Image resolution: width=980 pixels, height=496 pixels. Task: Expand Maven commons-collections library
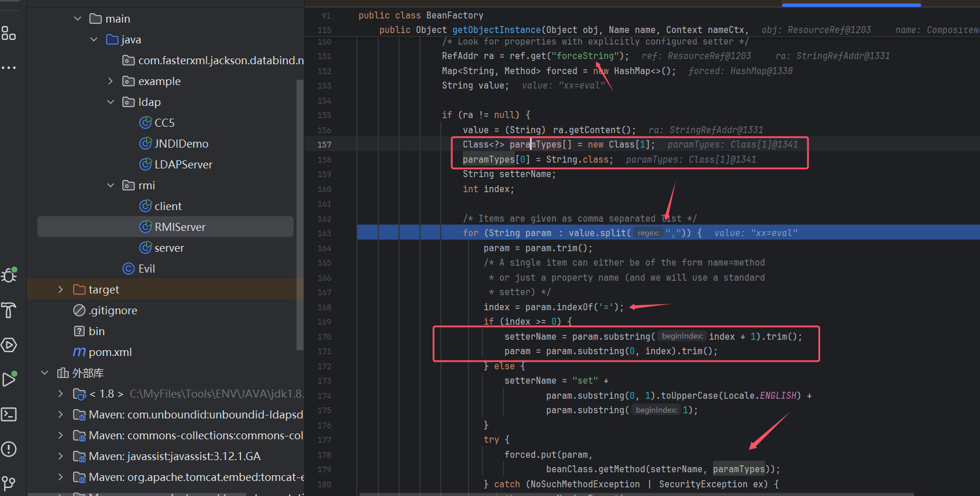click(x=61, y=435)
